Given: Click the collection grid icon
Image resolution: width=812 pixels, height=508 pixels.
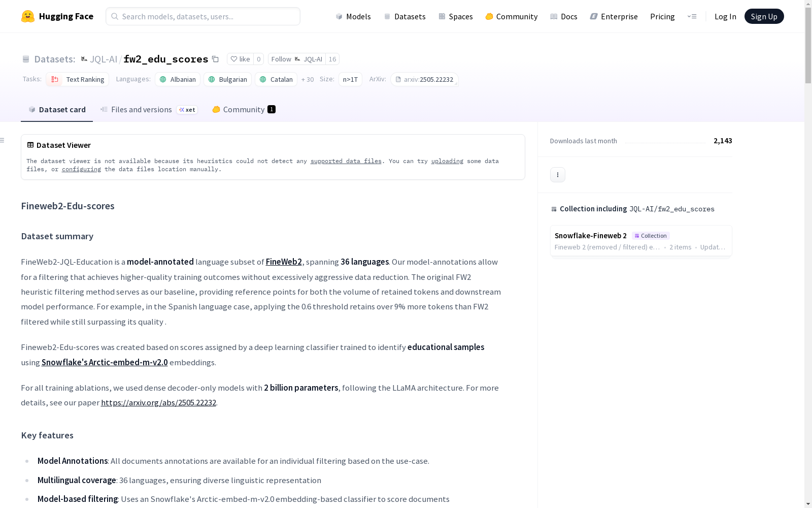Looking at the screenshot, I should click(554, 209).
